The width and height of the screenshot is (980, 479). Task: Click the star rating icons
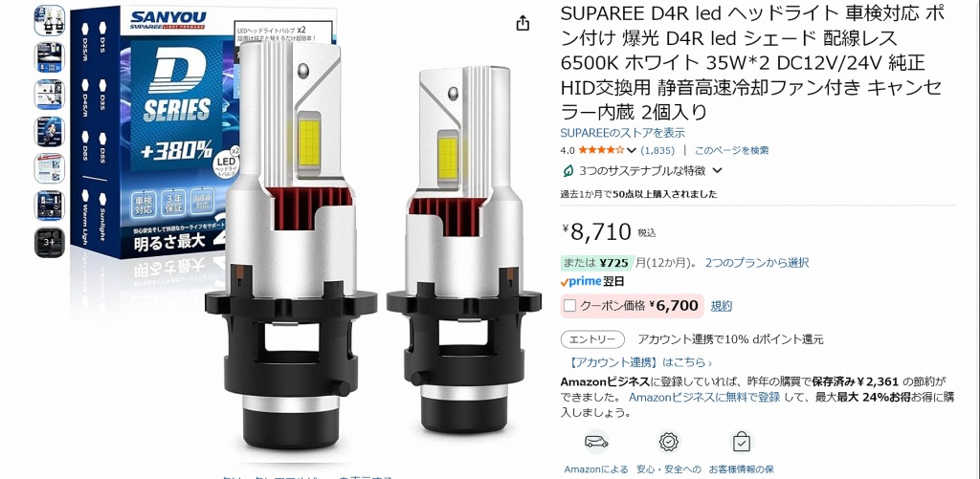pos(601,150)
